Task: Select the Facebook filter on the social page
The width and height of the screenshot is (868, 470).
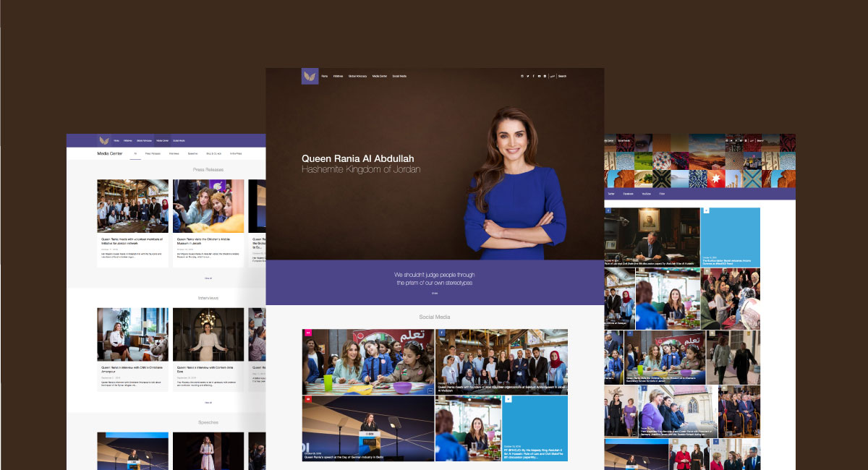Action: pyautogui.click(x=628, y=194)
